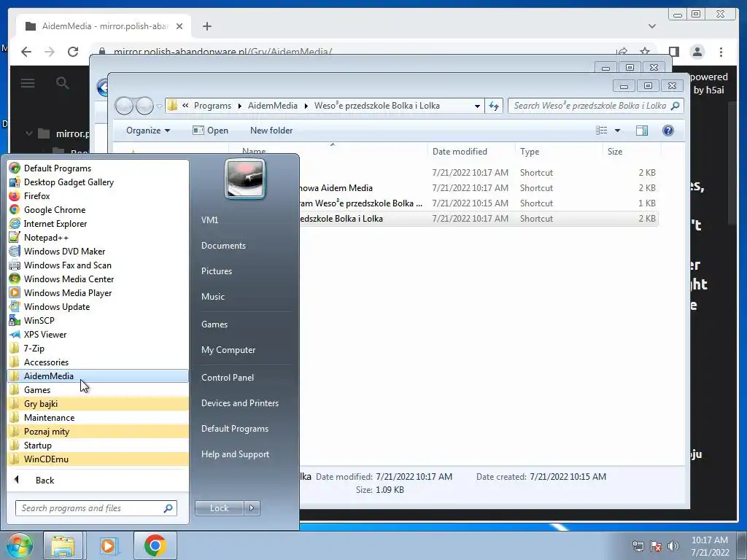This screenshot has height=560, width=747.
Task: Expand the Gry bajki folder
Action: point(98,403)
